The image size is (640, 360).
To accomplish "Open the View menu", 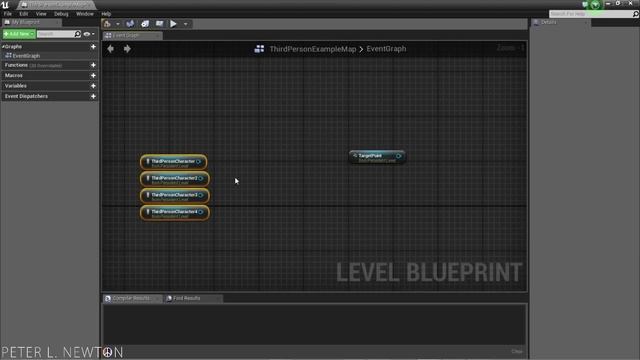I will 41,14.
